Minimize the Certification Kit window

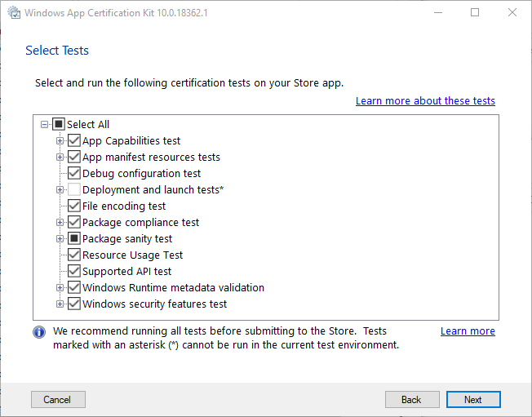(x=438, y=12)
